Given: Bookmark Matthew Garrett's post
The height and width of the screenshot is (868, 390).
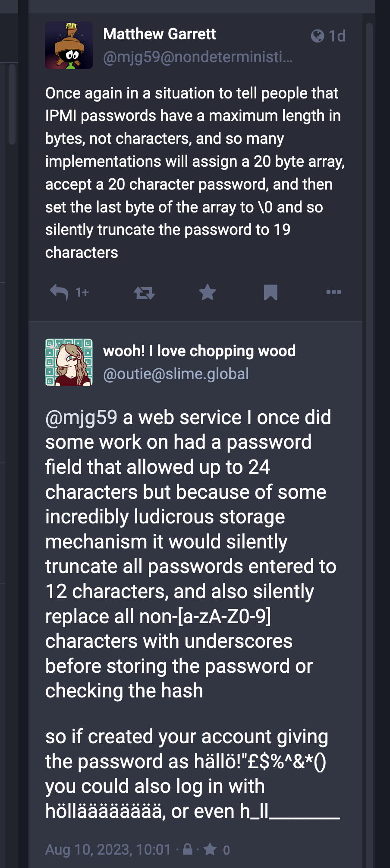Looking at the screenshot, I should pos(270,292).
